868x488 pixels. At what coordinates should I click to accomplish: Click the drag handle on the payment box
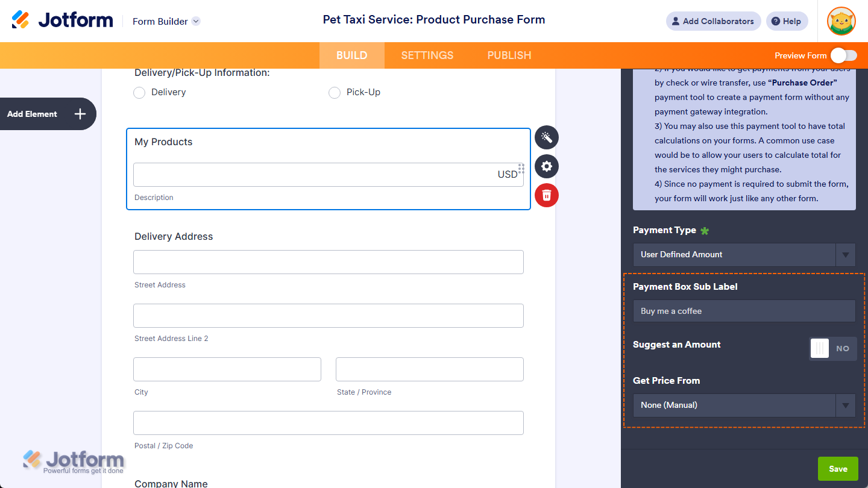521,169
